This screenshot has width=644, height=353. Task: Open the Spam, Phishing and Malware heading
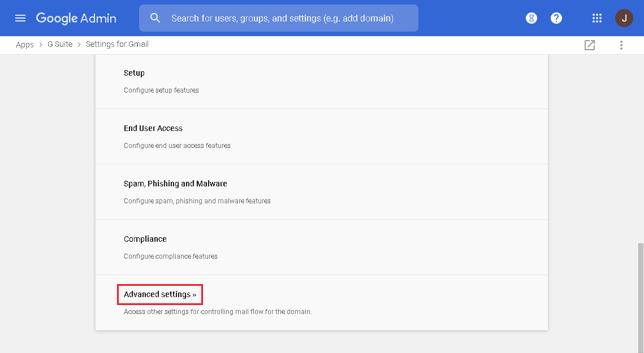tap(175, 184)
